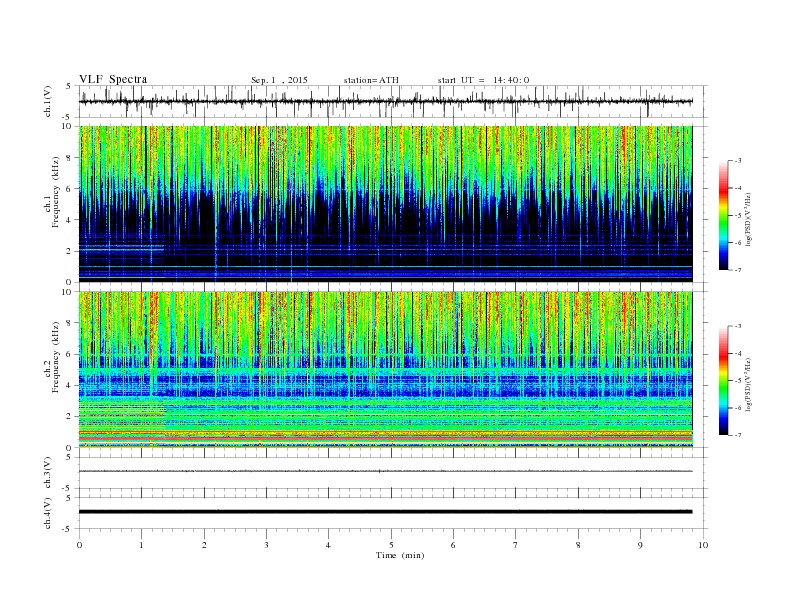Select the "start UT = 14:40:0" text
Screen dimensions: 792x612
483,80
